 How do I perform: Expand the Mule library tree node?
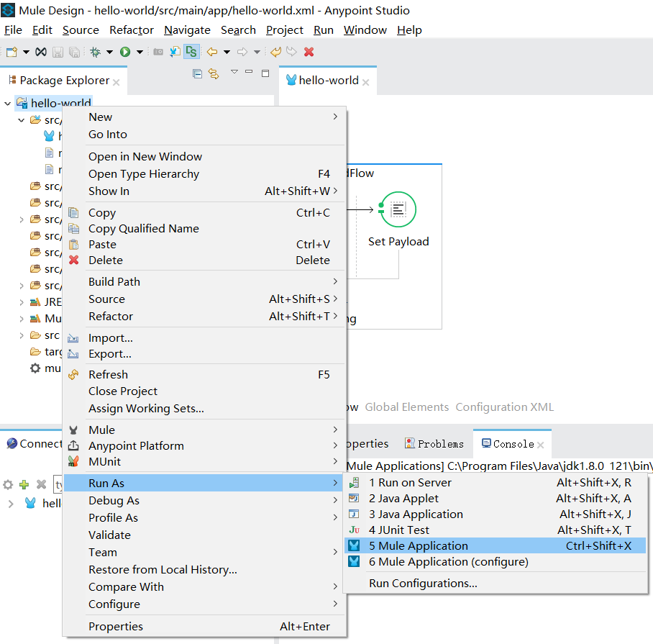(22, 319)
